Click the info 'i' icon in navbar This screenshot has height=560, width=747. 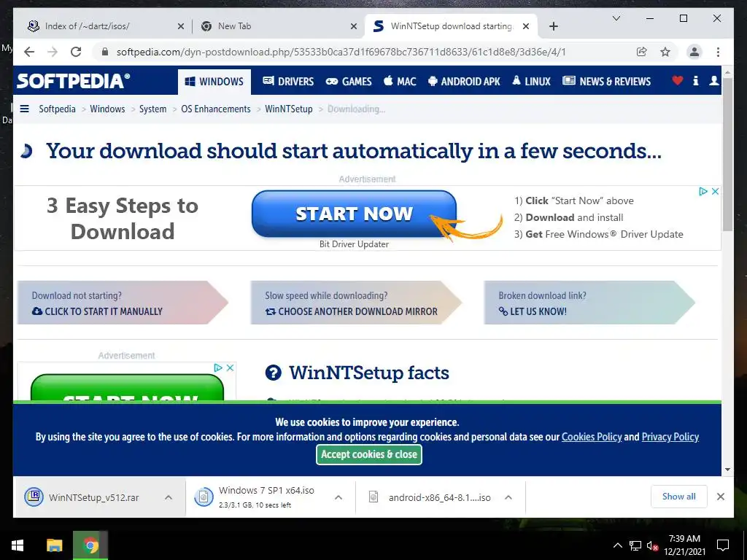pyautogui.click(x=695, y=81)
